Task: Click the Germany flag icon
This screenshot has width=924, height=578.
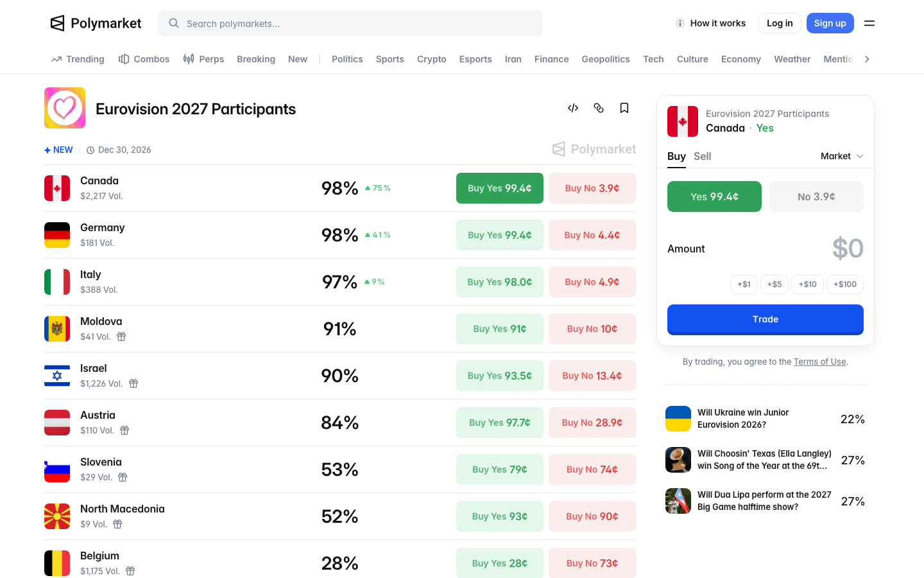Action: [57, 235]
